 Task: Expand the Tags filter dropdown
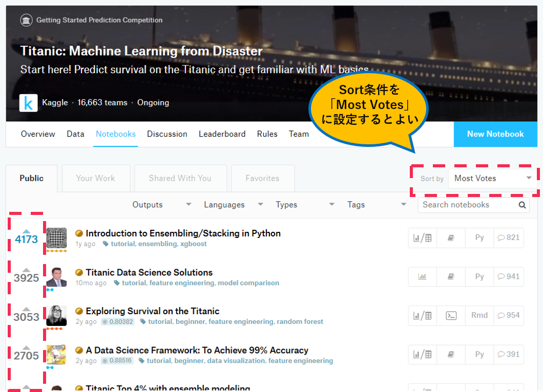click(x=377, y=205)
